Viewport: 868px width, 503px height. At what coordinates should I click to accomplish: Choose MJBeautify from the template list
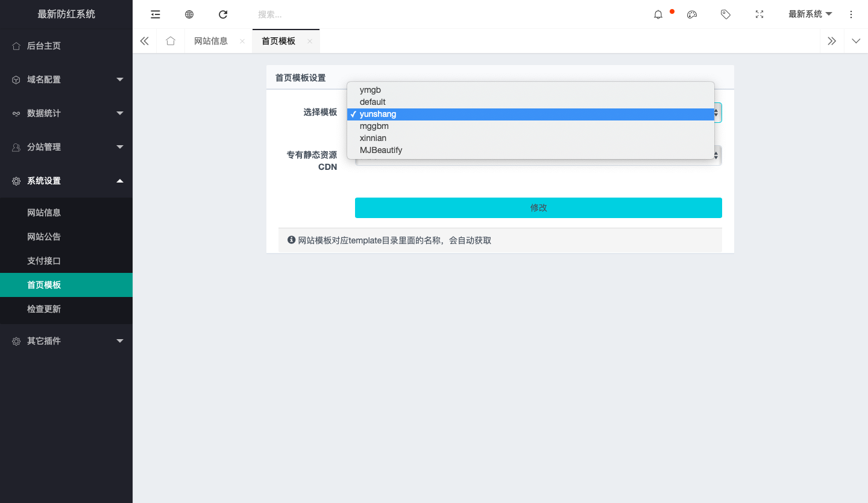click(381, 150)
